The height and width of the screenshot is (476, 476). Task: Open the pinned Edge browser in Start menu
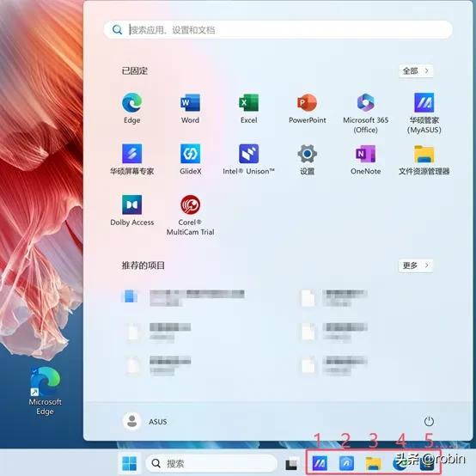point(131,108)
